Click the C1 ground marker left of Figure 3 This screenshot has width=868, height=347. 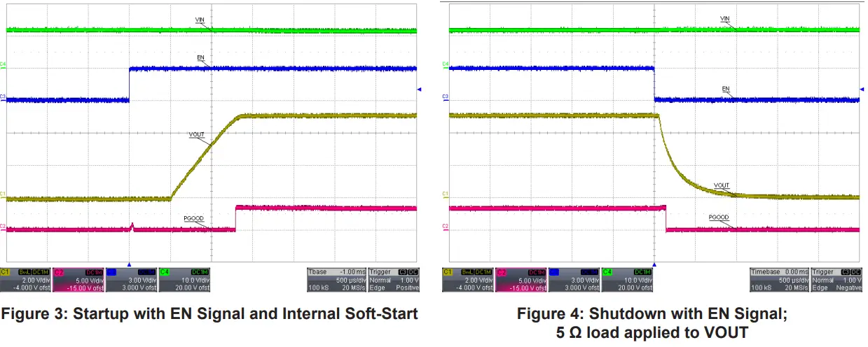click(x=3, y=195)
